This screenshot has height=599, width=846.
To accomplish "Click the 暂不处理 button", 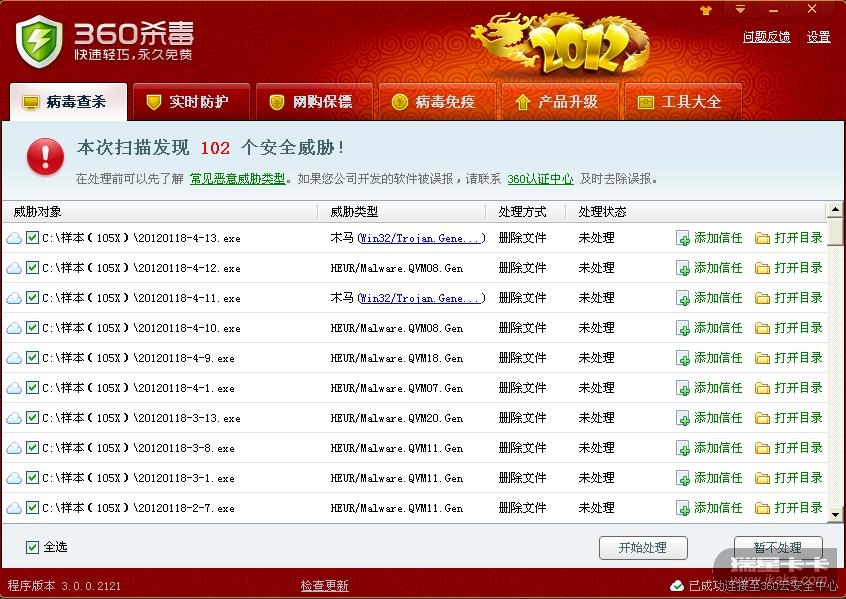I will coord(778,548).
